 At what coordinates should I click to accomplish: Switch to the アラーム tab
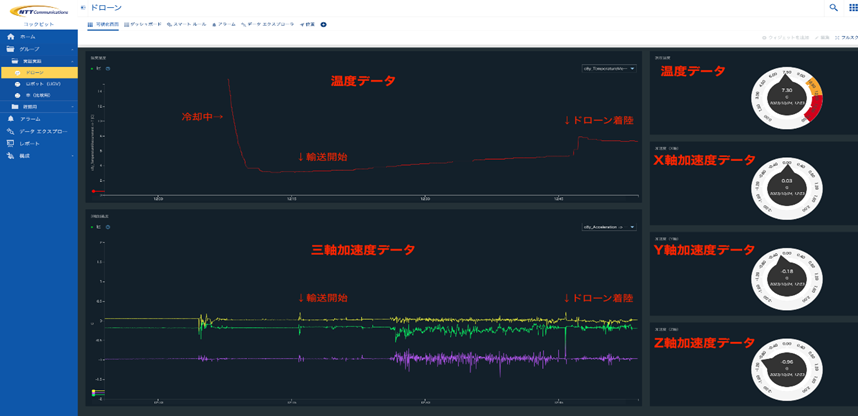224,25
